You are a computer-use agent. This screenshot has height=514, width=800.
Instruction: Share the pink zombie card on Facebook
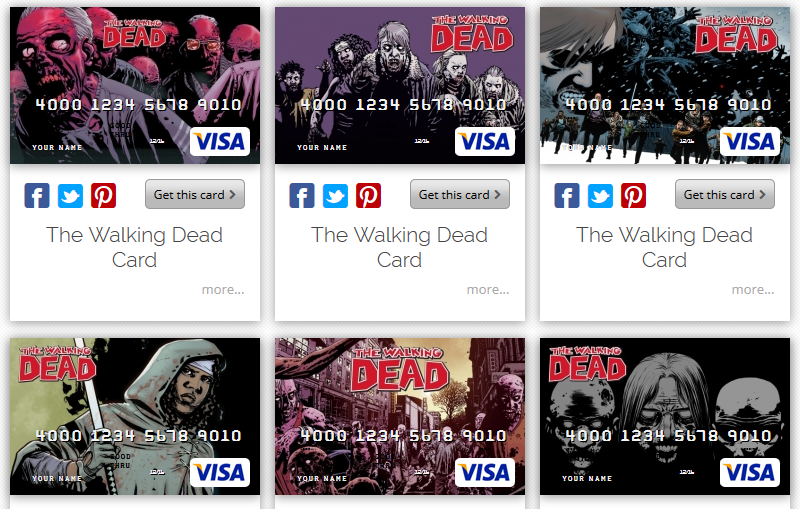click(x=37, y=195)
